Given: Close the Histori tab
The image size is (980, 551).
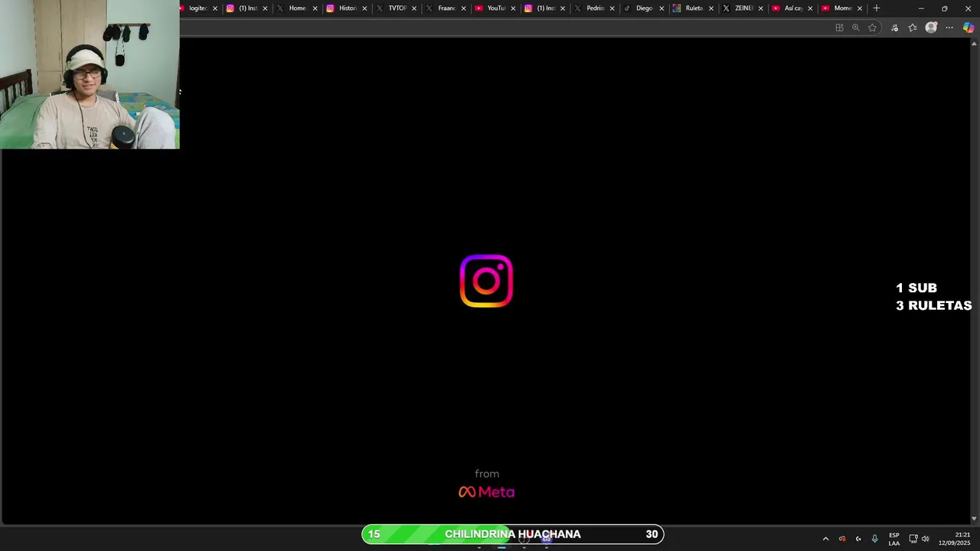Looking at the screenshot, I should (x=364, y=8).
